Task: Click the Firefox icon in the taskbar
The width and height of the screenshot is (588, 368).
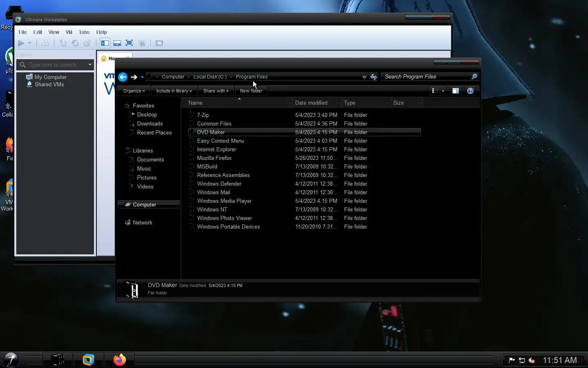Action: click(x=120, y=360)
